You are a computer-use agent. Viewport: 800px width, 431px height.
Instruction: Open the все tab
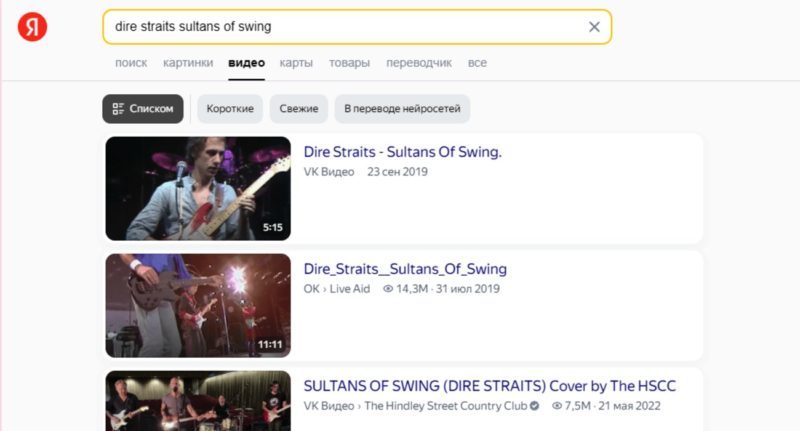(477, 63)
